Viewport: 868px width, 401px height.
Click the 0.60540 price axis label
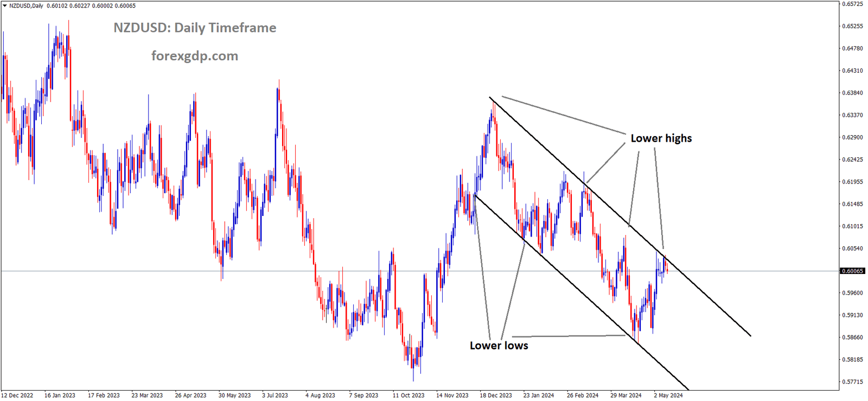[852, 249]
